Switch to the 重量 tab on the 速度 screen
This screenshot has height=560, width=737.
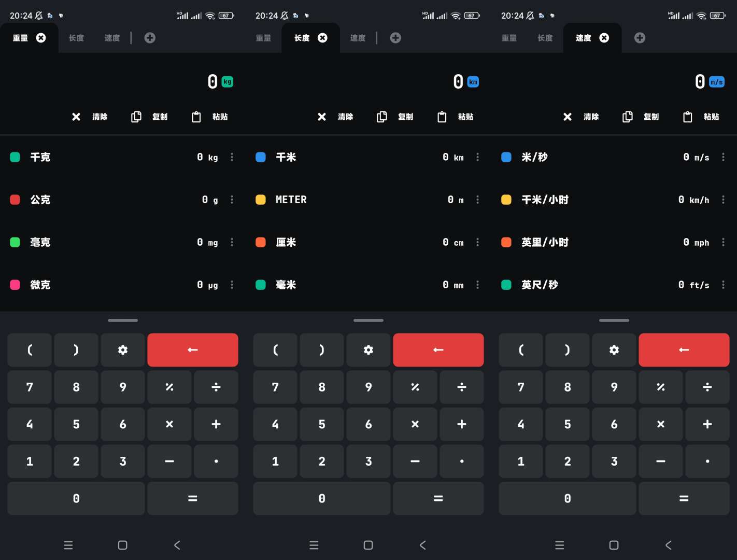pos(509,38)
